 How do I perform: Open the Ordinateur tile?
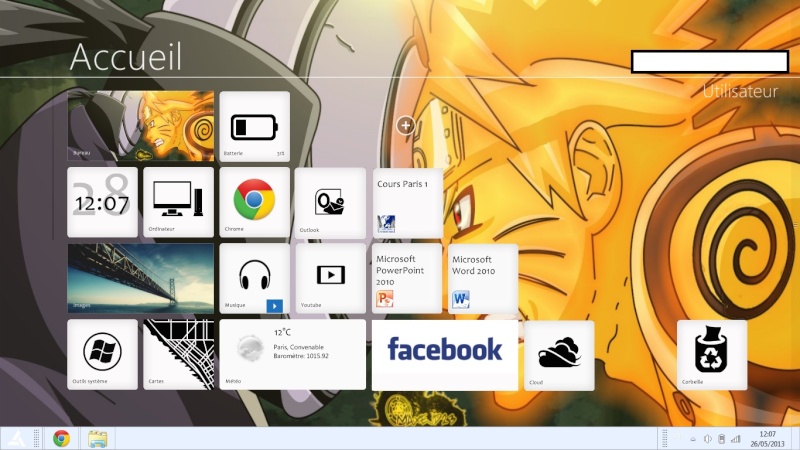tap(179, 202)
